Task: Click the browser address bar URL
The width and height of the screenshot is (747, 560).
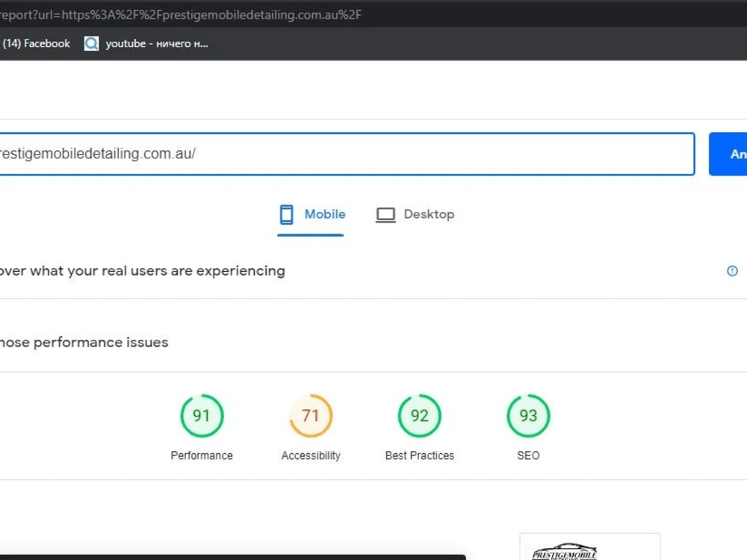Action: point(180,15)
